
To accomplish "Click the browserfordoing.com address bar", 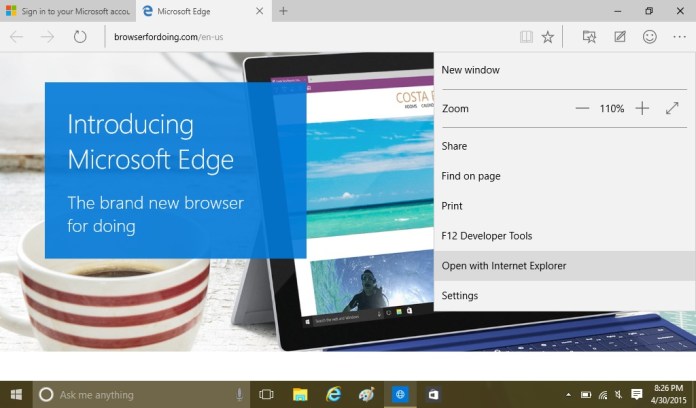I will [x=311, y=37].
